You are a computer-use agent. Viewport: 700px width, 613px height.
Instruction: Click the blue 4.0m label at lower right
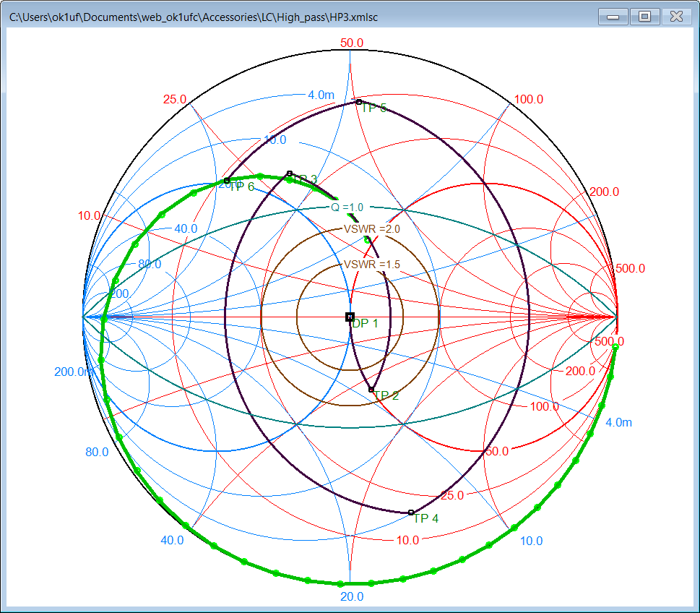pyautogui.click(x=618, y=423)
